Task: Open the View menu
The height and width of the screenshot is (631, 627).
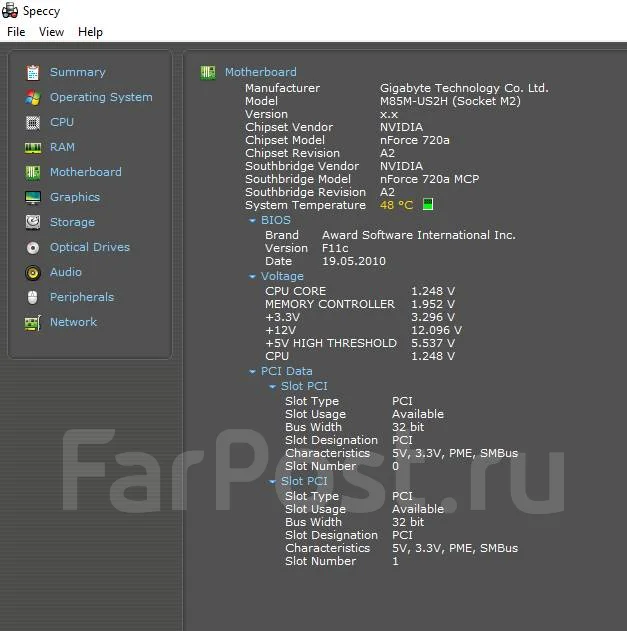Action: pyautogui.click(x=51, y=32)
